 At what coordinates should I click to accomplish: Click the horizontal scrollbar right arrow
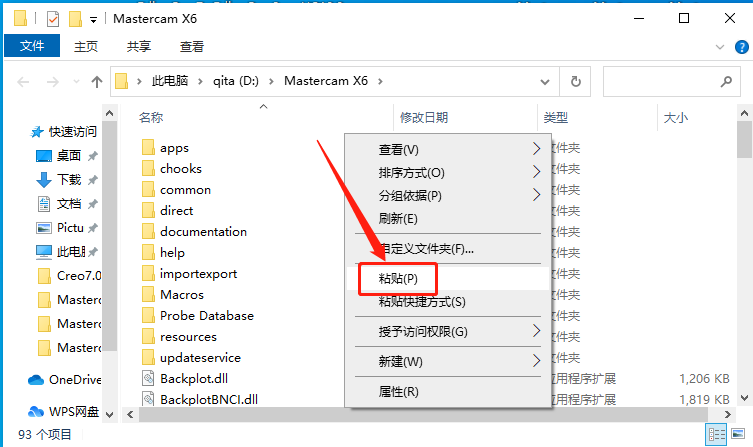pos(728,414)
